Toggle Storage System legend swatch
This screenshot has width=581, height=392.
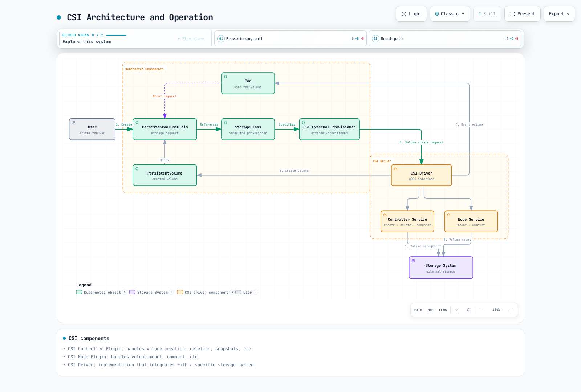(132, 292)
